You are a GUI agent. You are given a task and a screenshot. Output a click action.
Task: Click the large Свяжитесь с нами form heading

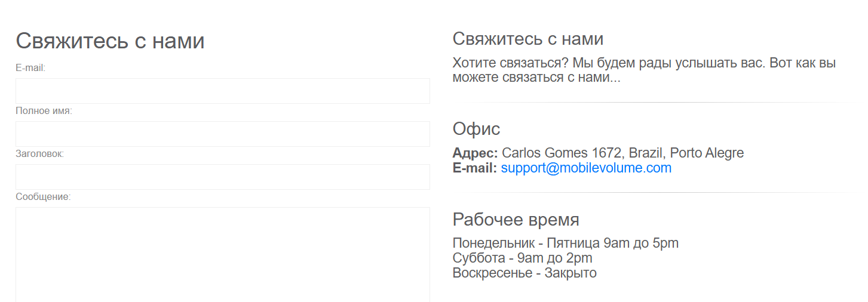point(110,41)
